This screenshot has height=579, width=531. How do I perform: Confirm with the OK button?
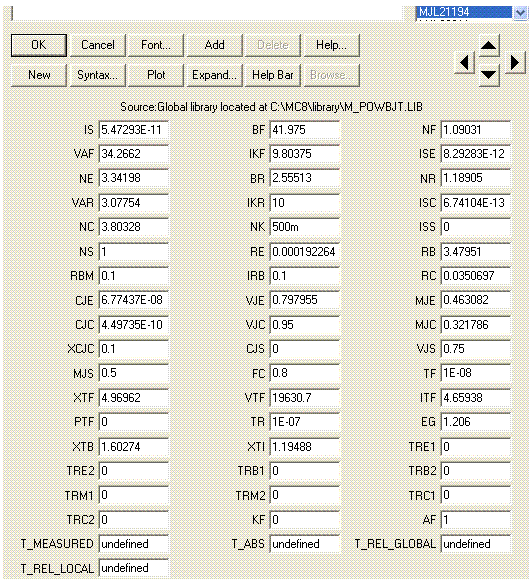[x=39, y=45]
